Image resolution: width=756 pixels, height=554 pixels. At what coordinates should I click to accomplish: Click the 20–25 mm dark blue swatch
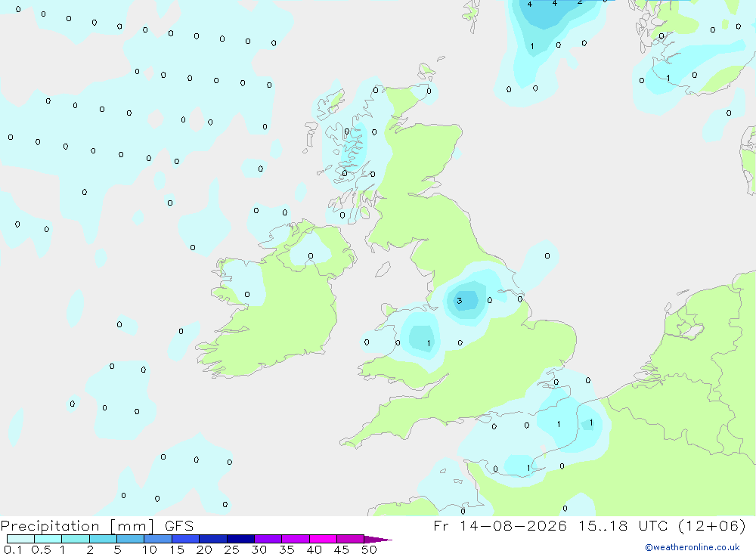[x=212, y=539]
